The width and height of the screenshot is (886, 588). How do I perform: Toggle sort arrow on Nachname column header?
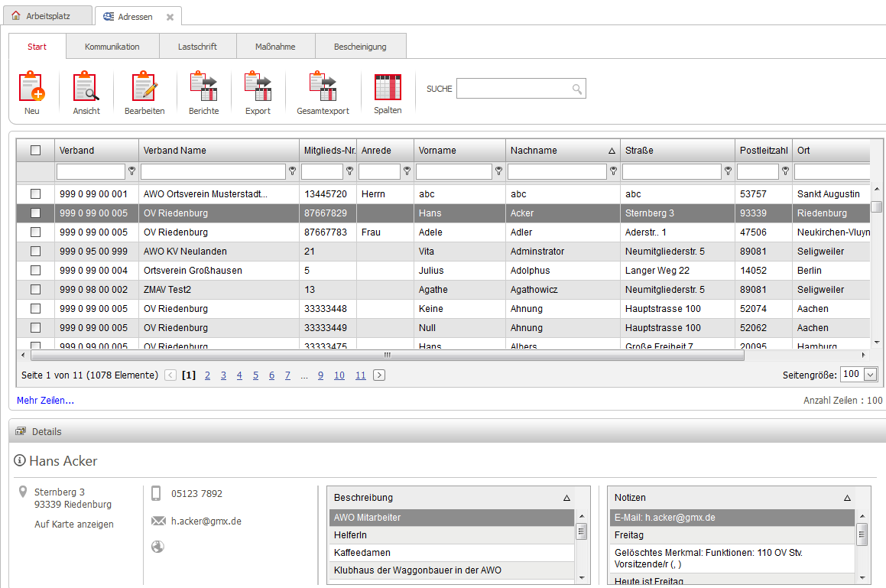[612, 151]
